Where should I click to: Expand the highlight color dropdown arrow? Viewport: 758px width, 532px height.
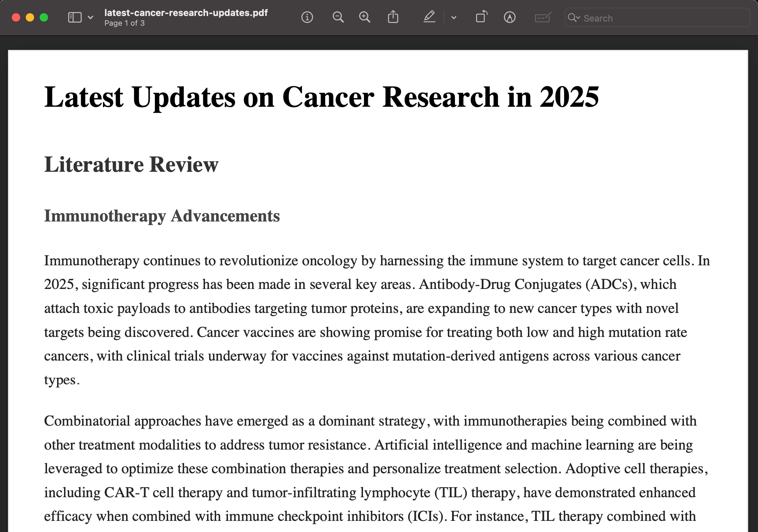[453, 17]
